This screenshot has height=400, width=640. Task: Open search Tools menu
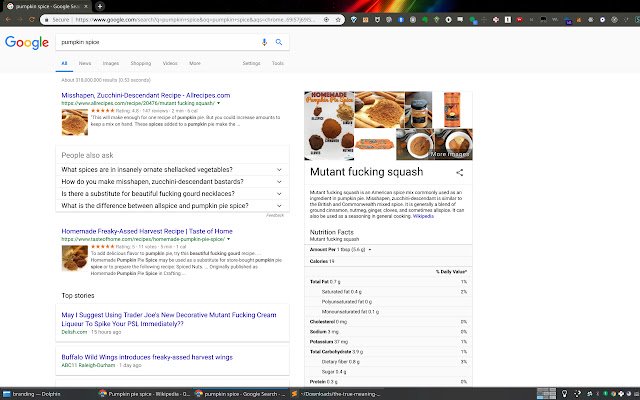point(278,63)
